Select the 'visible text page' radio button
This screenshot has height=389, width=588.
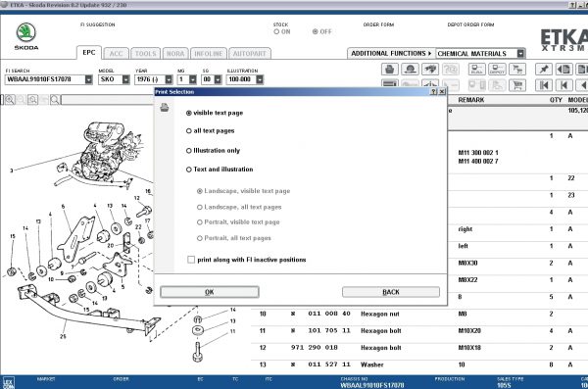click(189, 113)
